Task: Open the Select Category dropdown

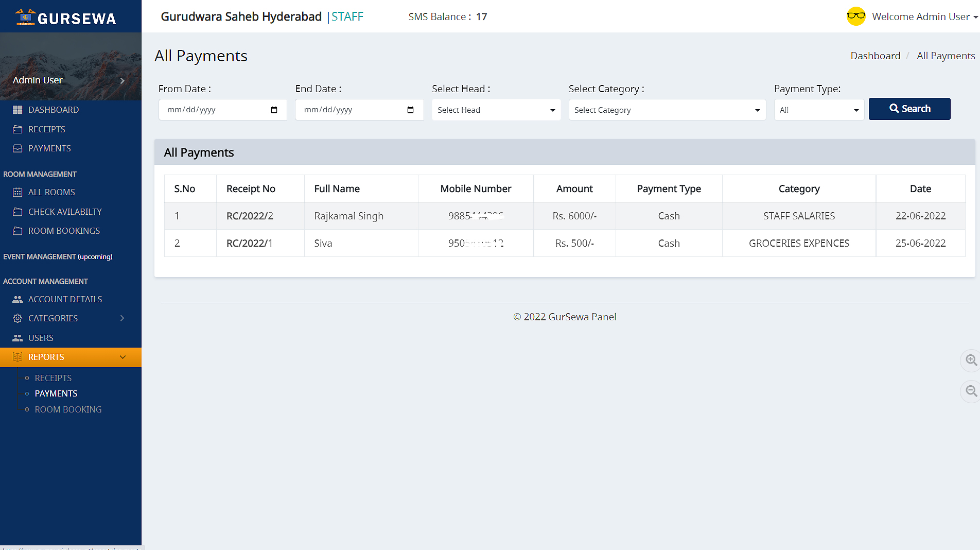Action: (x=667, y=110)
